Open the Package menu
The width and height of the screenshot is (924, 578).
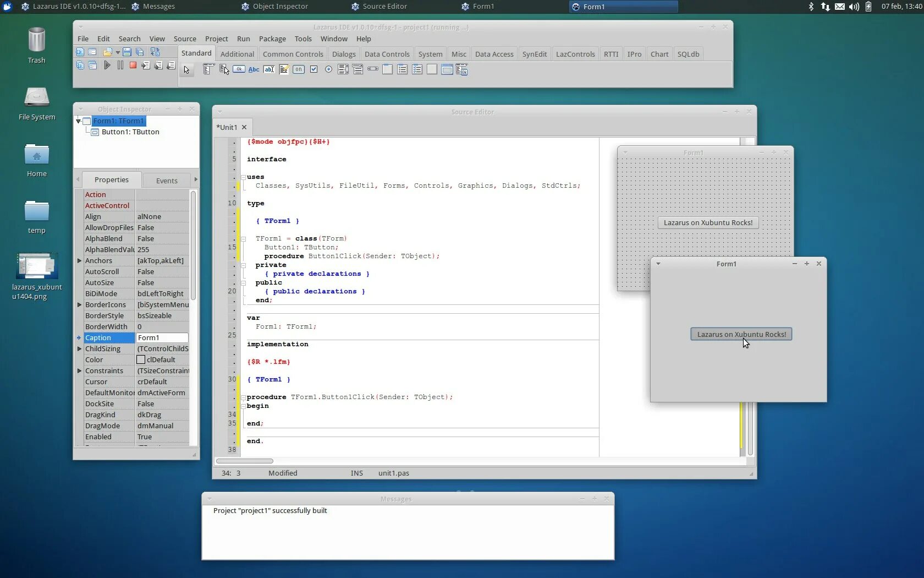(x=272, y=39)
